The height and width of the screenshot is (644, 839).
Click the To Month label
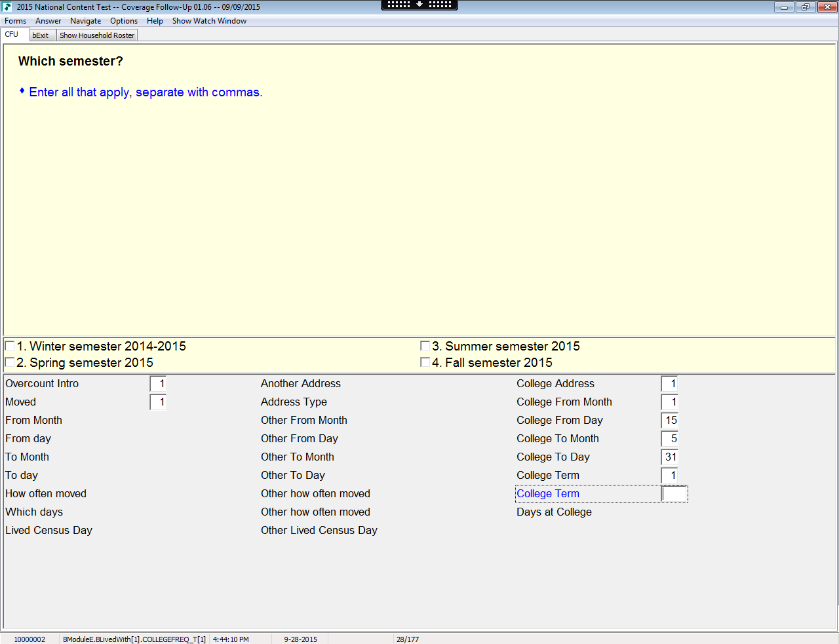27,457
